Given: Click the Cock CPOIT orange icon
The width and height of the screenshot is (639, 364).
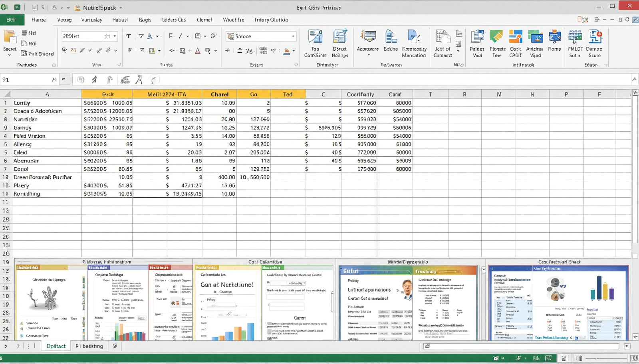Looking at the screenshot, I should click(x=515, y=37).
